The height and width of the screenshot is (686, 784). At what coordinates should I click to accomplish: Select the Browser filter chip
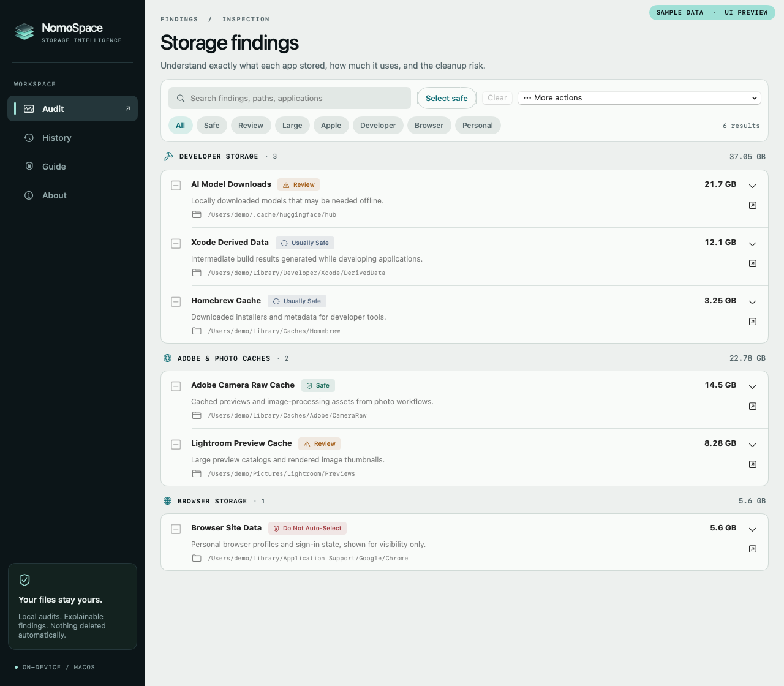coord(429,126)
